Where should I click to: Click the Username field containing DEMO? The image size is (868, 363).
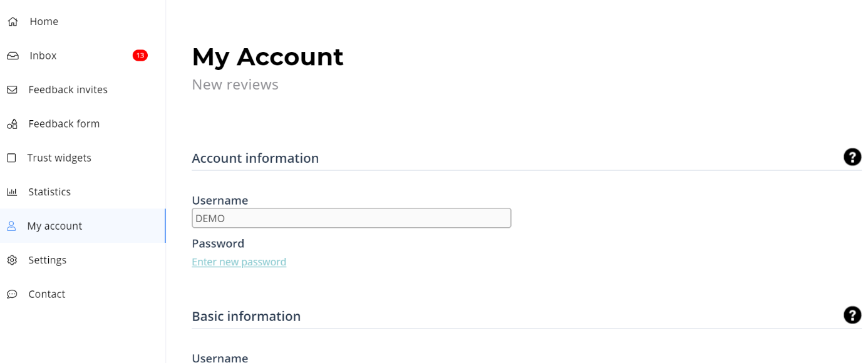click(351, 218)
